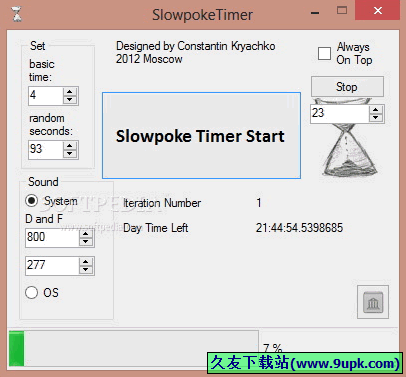
Task: Click the D and F label
Action: click(44, 219)
